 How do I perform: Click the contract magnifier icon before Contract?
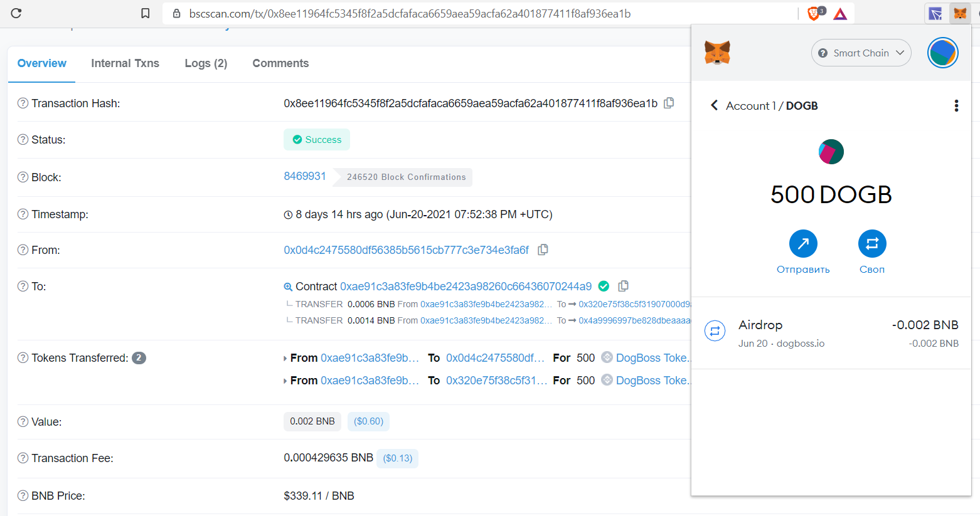[x=288, y=287]
